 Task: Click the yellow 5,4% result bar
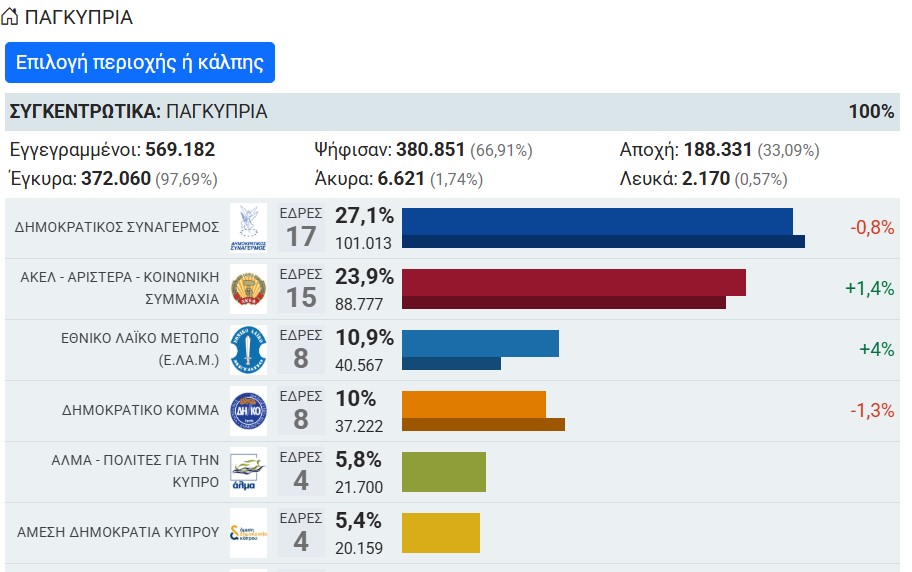pyautogui.click(x=441, y=533)
